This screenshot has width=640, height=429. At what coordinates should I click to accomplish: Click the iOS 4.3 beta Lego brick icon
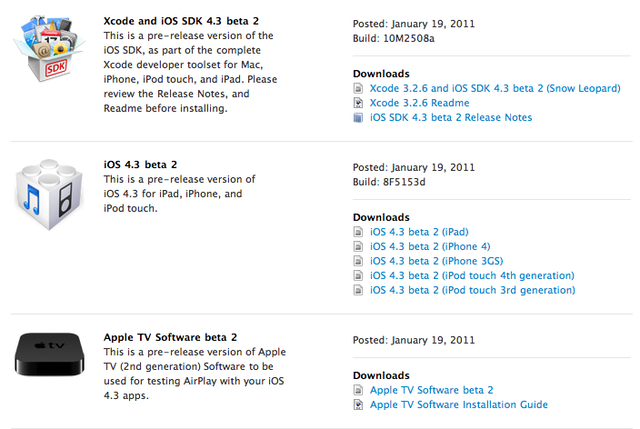[49, 194]
